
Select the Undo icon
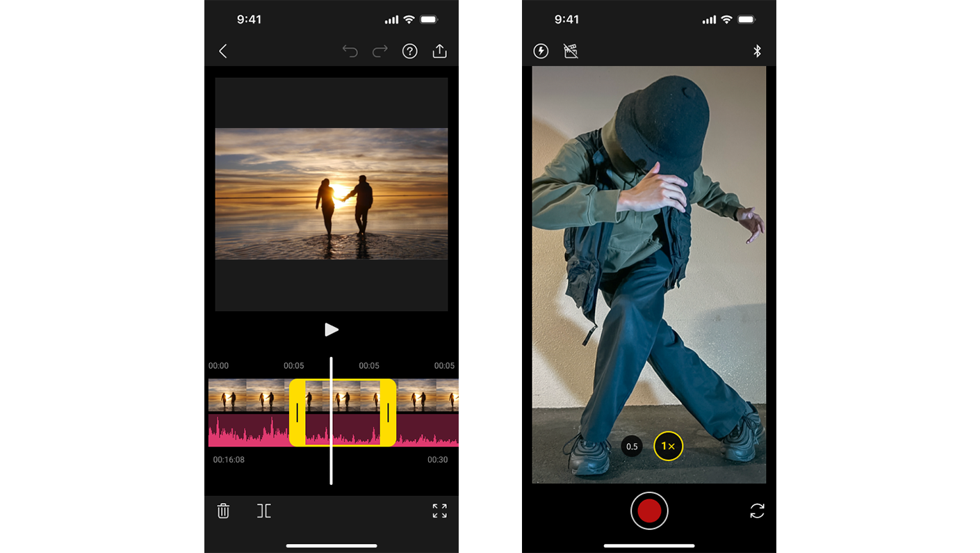(x=350, y=51)
